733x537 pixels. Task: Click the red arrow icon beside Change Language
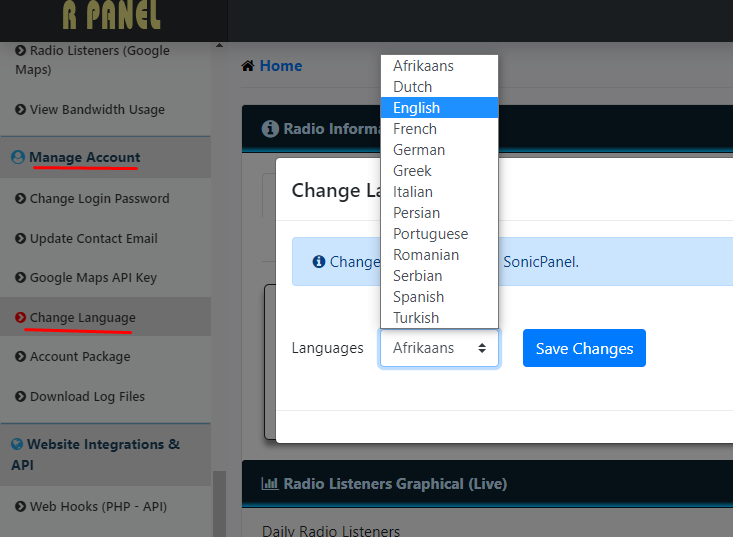pos(21,318)
